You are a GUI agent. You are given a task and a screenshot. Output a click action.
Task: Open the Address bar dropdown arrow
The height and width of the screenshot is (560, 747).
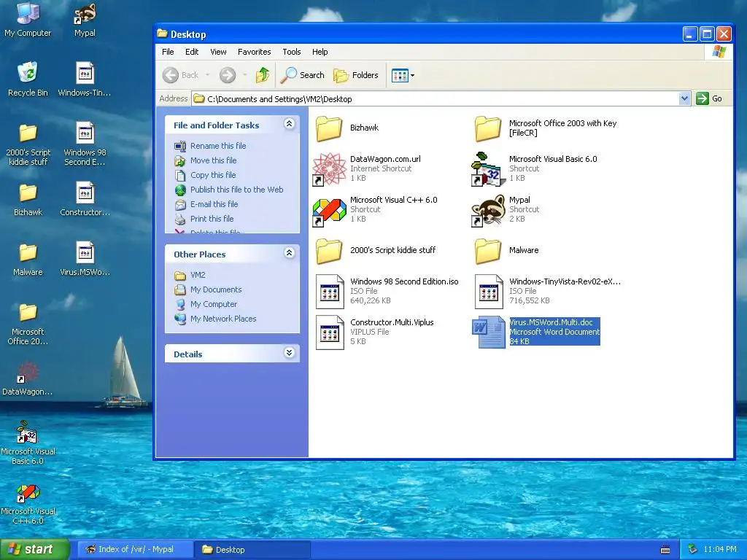[684, 98]
